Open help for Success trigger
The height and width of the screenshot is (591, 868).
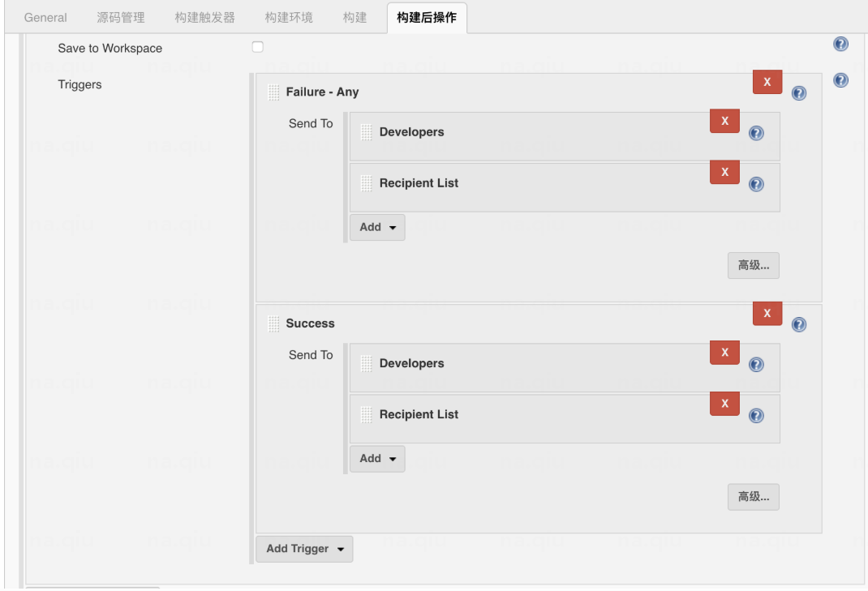click(798, 324)
